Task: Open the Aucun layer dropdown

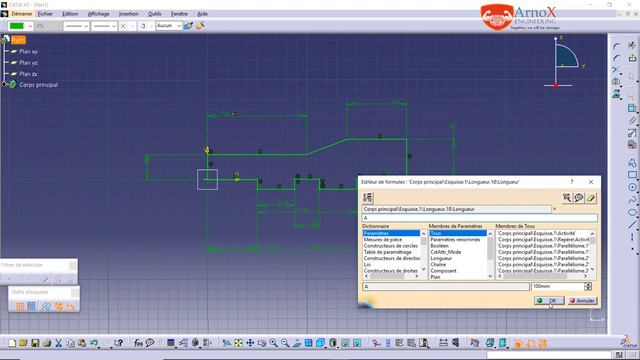Action: [178, 26]
